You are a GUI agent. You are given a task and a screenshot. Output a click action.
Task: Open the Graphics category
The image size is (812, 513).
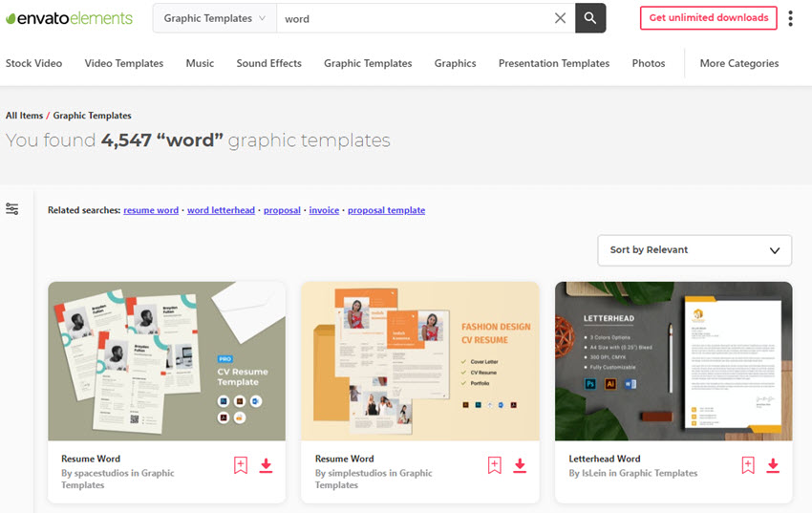(x=455, y=63)
